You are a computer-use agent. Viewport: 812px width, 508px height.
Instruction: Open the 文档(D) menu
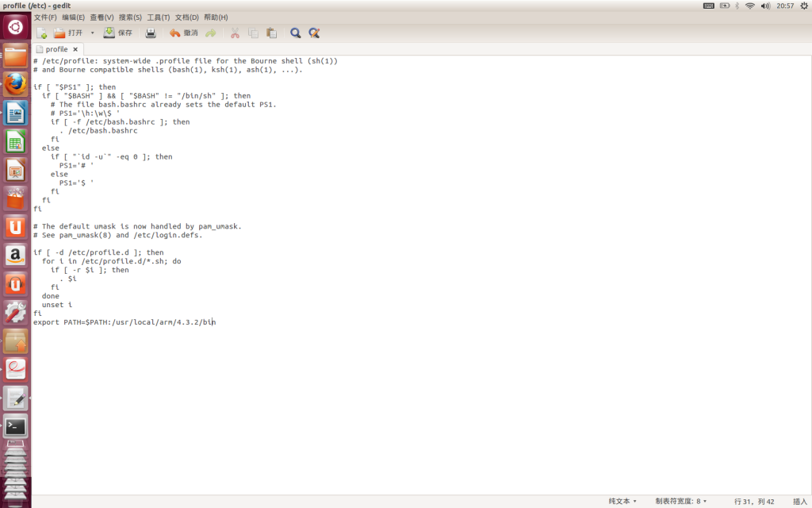click(186, 17)
